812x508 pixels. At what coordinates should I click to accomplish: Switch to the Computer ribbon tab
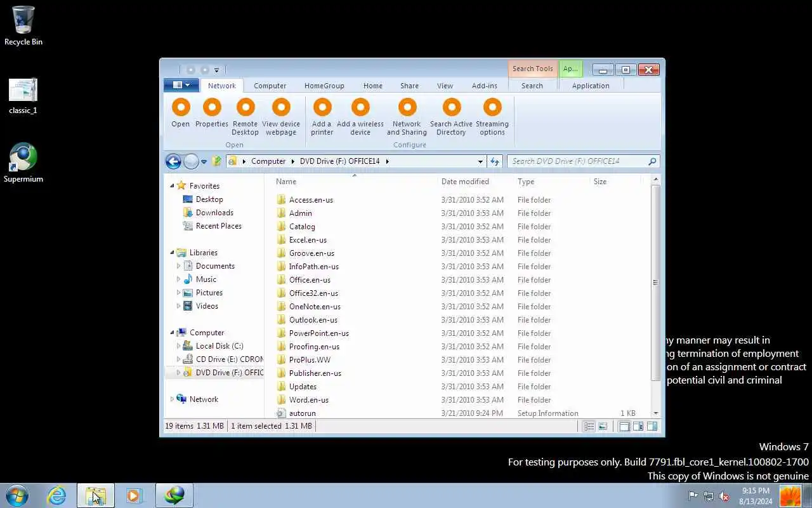(270, 86)
